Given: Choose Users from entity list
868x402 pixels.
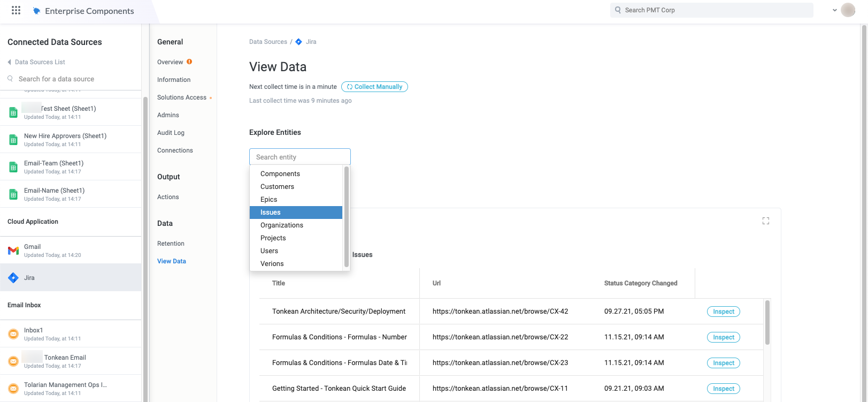Looking at the screenshot, I should 296,251.
